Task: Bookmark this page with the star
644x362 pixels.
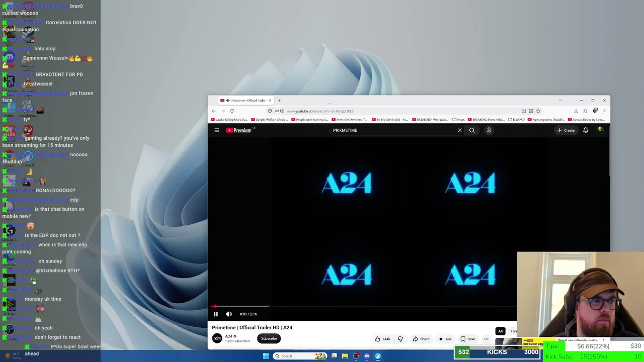Action: coord(538,111)
